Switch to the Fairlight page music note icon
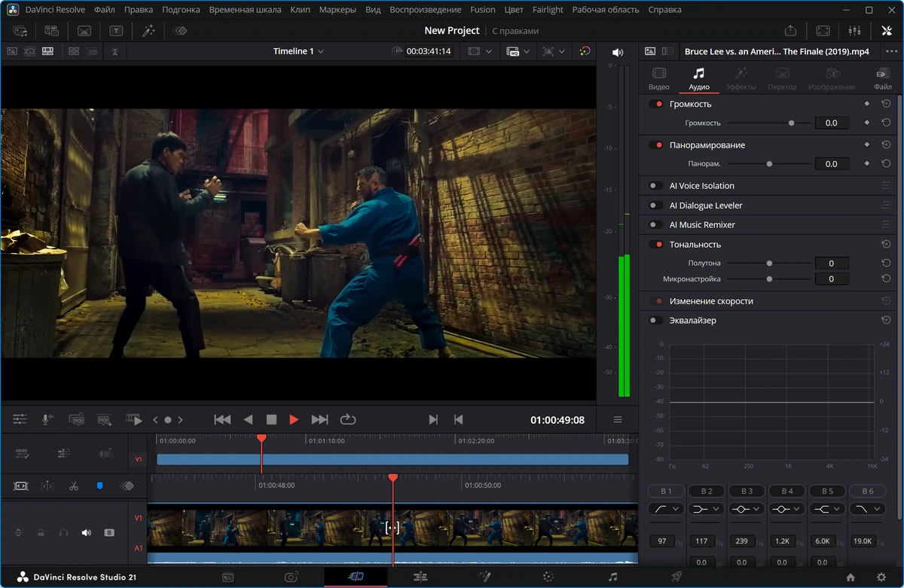This screenshot has width=904, height=588. click(612, 577)
